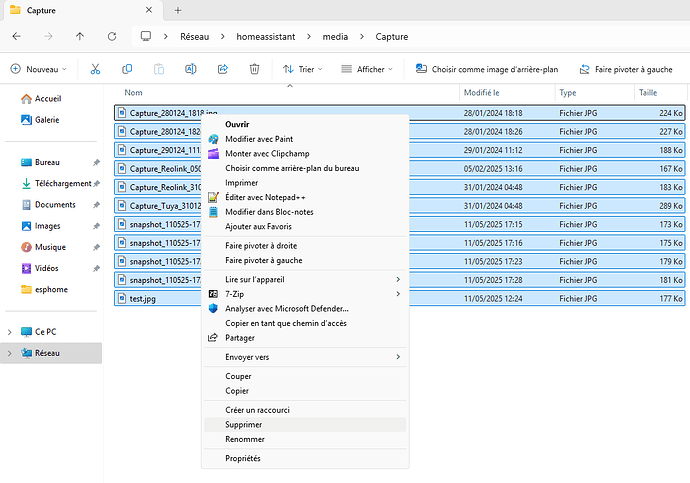This screenshot has width=690, height=483.
Task: Choose Ajouter aux Favoris
Action: [x=305, y=226]
